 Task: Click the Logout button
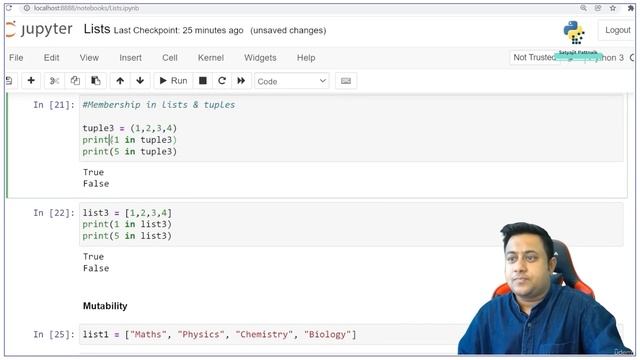pos(618,30)
